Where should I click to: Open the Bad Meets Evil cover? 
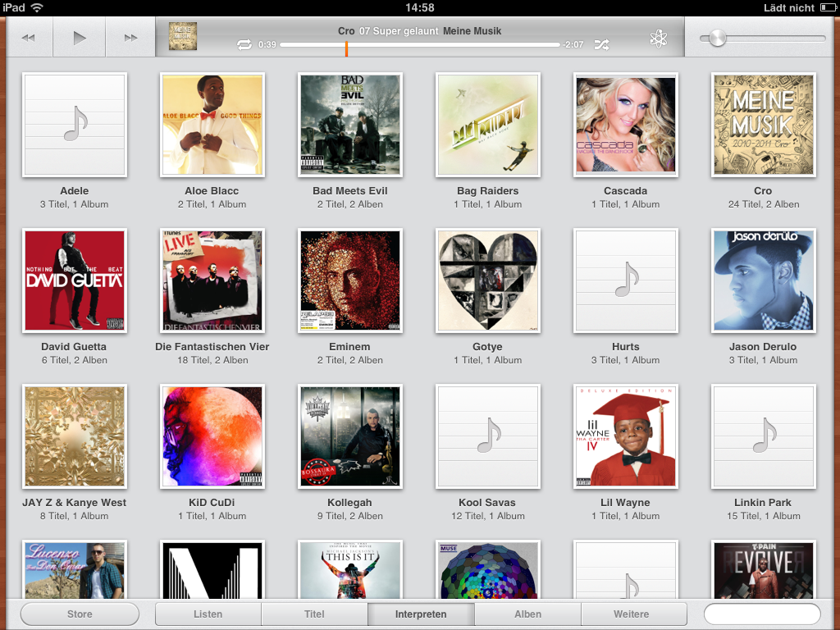(x=349, y=125)
